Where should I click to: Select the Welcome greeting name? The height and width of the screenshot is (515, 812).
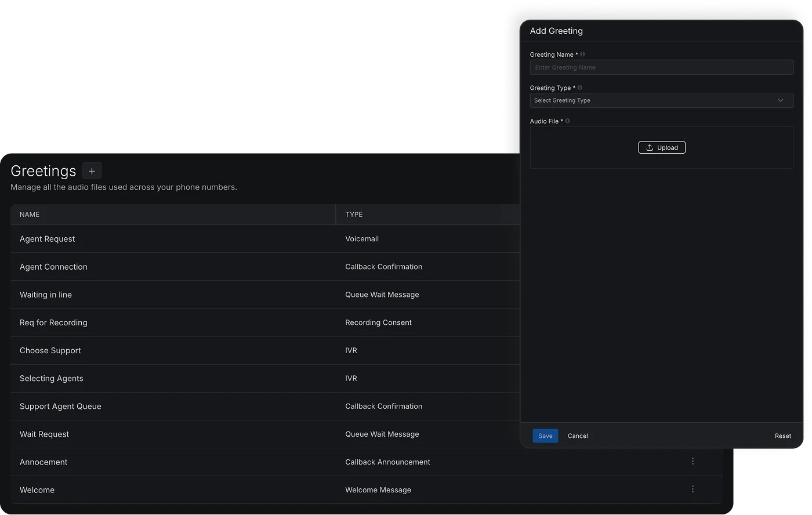[x=37, y=490]
